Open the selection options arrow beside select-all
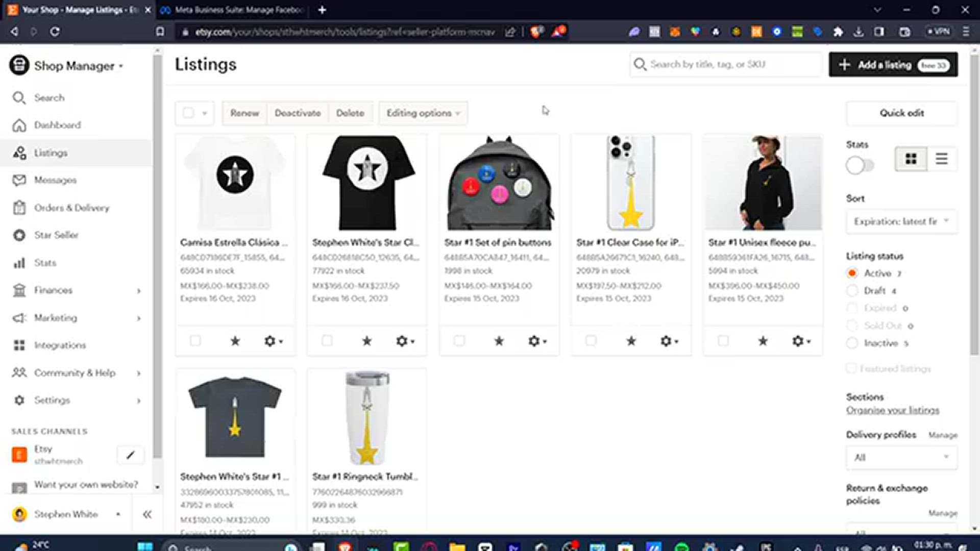This screenshot has width=980, height=551. point(204,113)
